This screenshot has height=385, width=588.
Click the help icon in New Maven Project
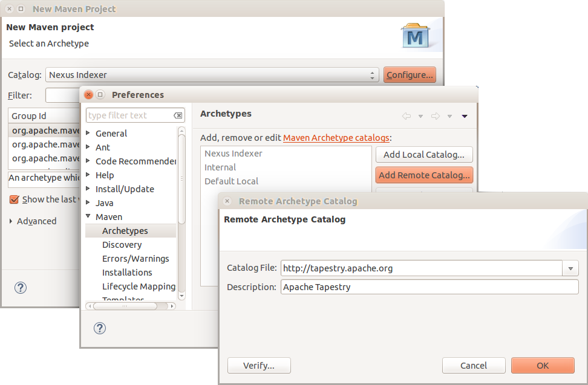point(21,288)
